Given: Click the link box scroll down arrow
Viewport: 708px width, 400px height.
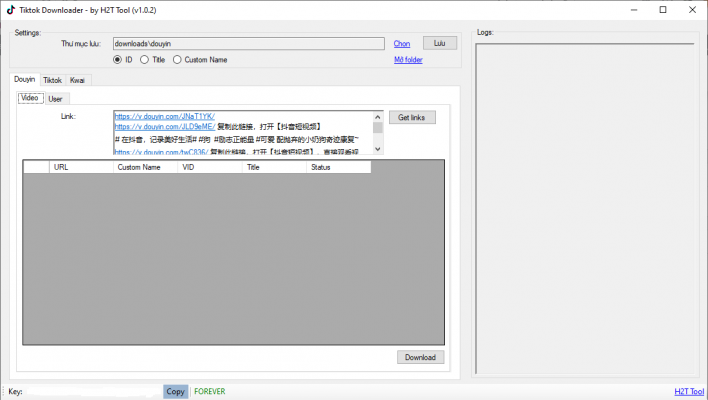Looking at the screenshot, I should [378, 149].
